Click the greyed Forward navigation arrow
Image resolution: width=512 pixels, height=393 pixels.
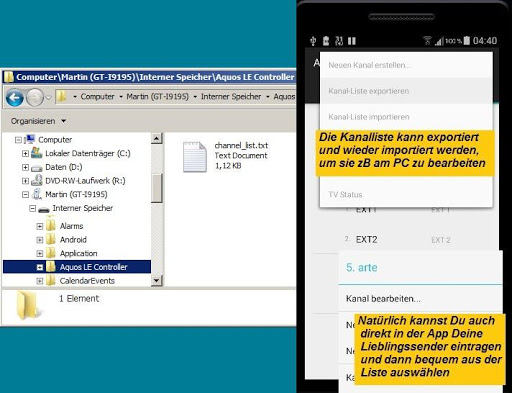35,97
